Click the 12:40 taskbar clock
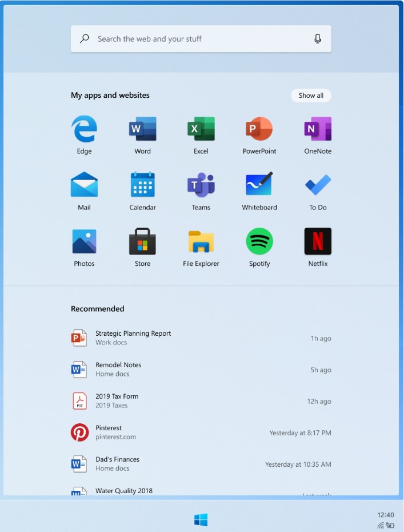The width and height of the screenshot is (404, 532). point(386,515)
